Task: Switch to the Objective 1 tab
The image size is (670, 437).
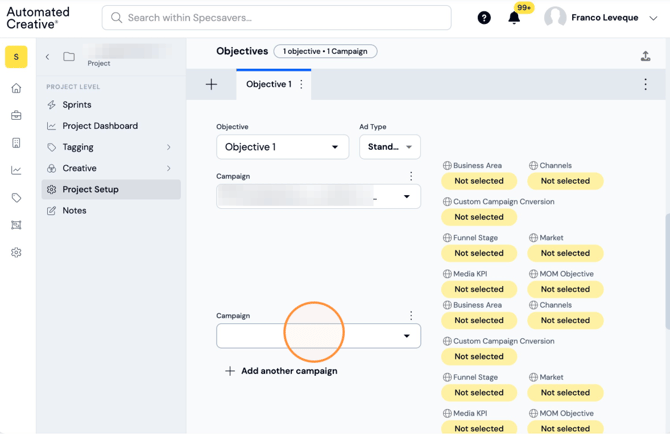Action: tap(269, 84)
